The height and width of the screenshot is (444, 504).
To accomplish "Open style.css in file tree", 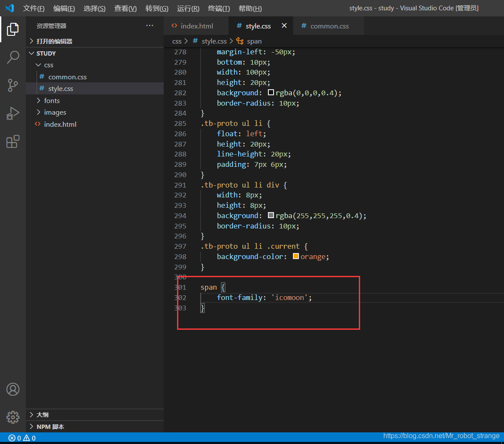I will 95,88.
